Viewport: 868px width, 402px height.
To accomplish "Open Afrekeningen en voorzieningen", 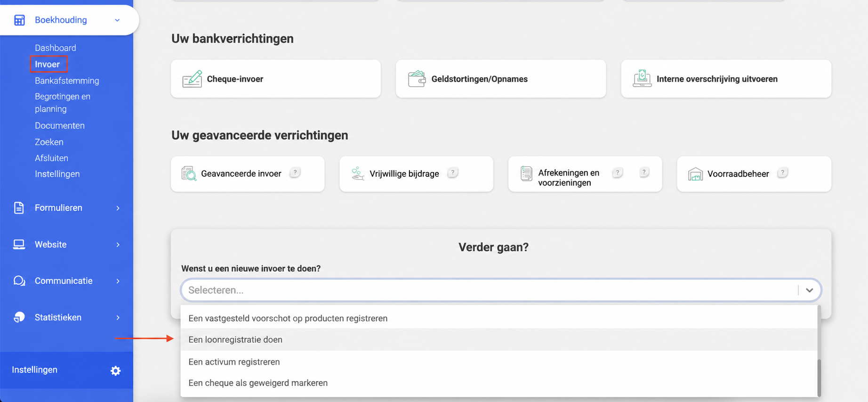I will 585,174.
